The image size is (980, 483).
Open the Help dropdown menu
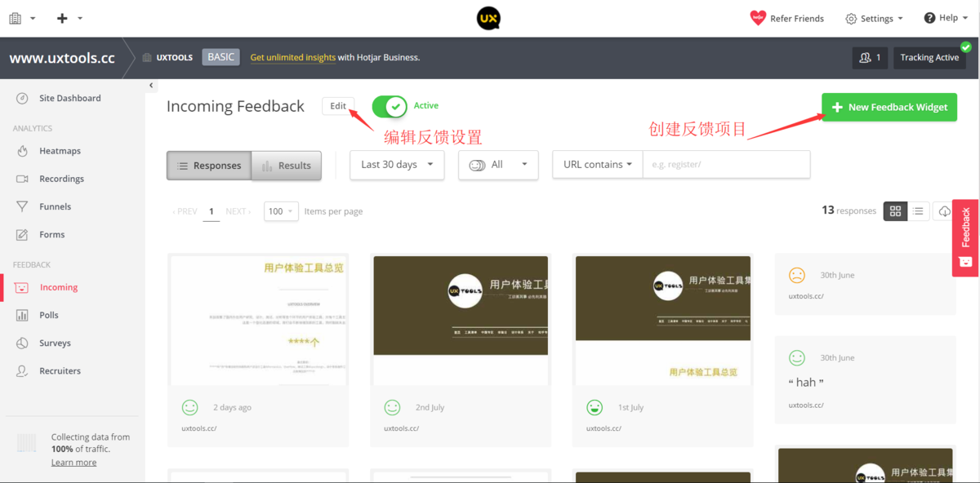[x=946, y=18]
